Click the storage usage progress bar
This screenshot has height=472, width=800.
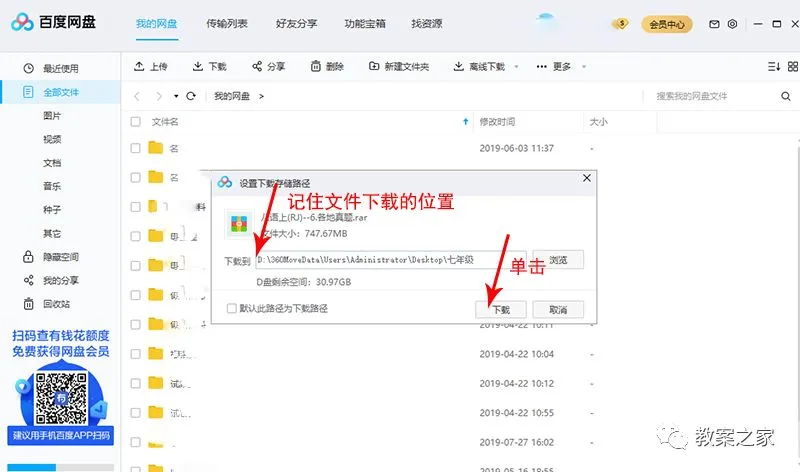[x=60, y=467]
